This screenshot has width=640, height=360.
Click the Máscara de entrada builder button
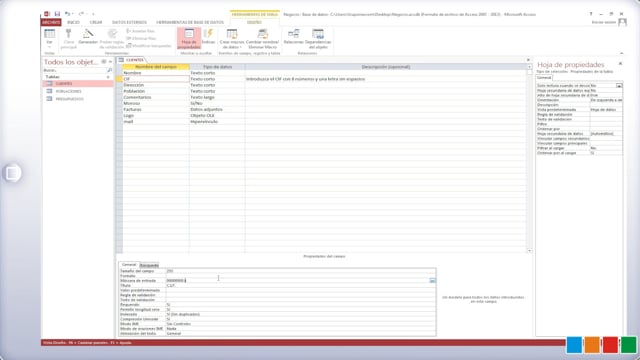click(432, 280)
